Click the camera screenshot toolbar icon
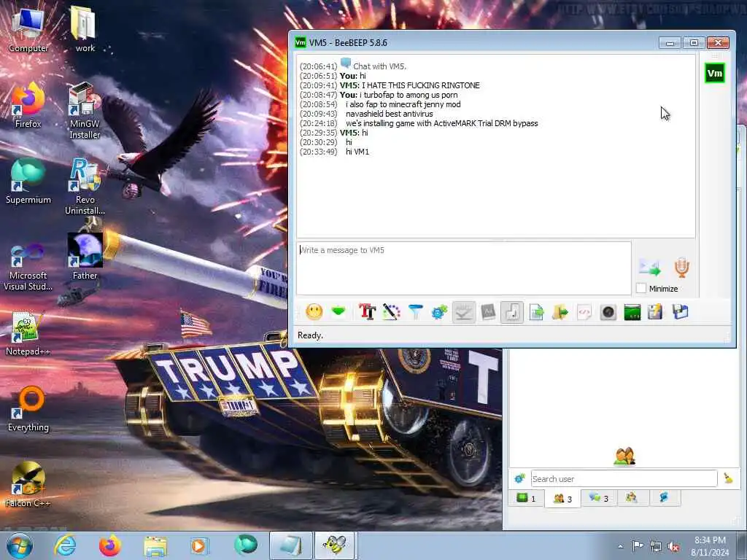747x560 pixels. click(608, 312)
